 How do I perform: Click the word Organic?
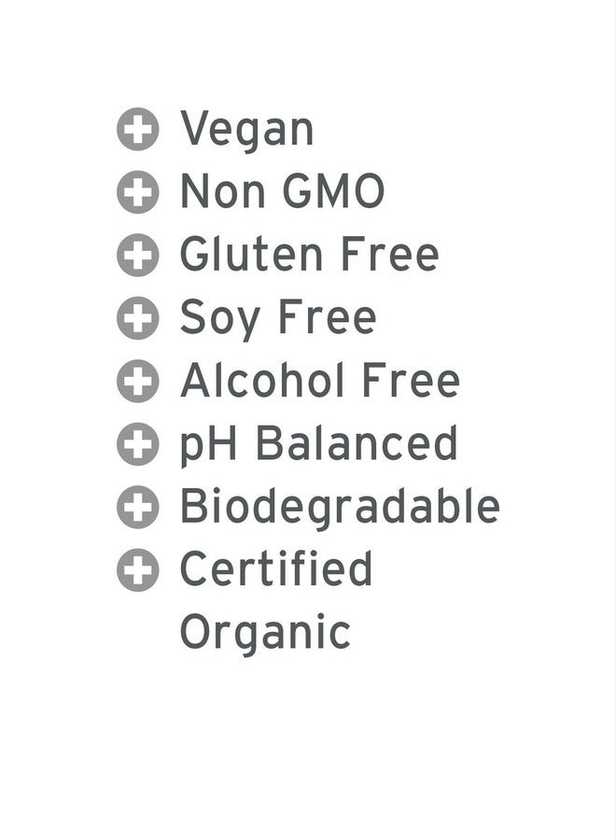pos(264,633)
